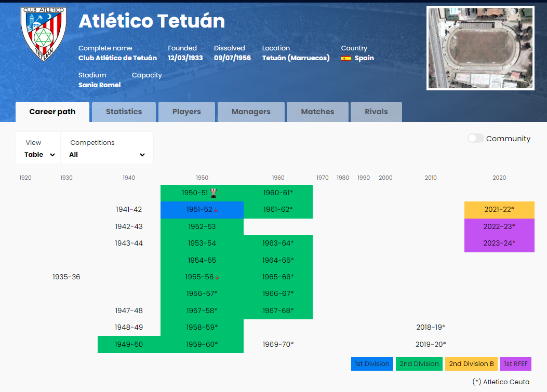Open the 2022-23* season
The width and height of the screenshot is (547, 392).
(499, 227)
